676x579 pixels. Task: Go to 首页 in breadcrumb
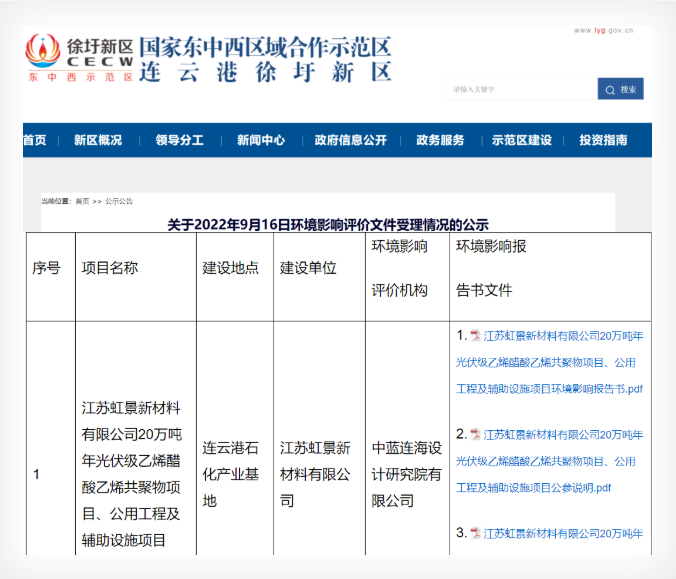click(x=82, y=201)
